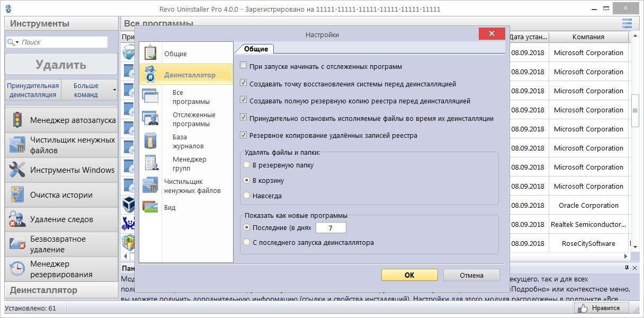The width and height of the screenshot is (644, 318).
Task: Click the Безвозвратное удаление folder icon
Action: click(17, 244)
